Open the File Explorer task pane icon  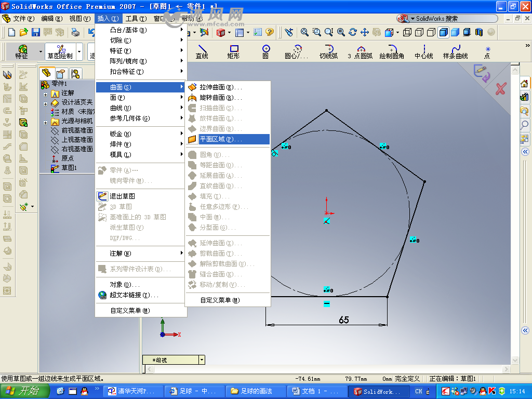pyautogui.click(x=524, y=111)
